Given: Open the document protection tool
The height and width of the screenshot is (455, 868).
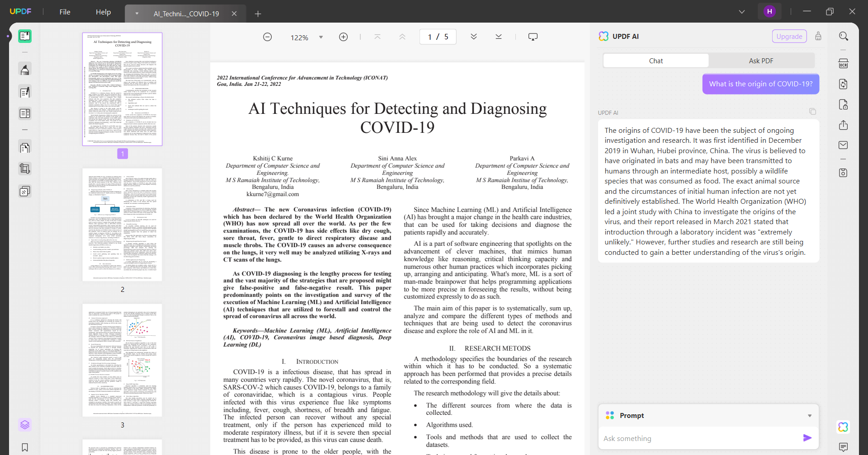Looking at the screenshot, I should point(844,104).
